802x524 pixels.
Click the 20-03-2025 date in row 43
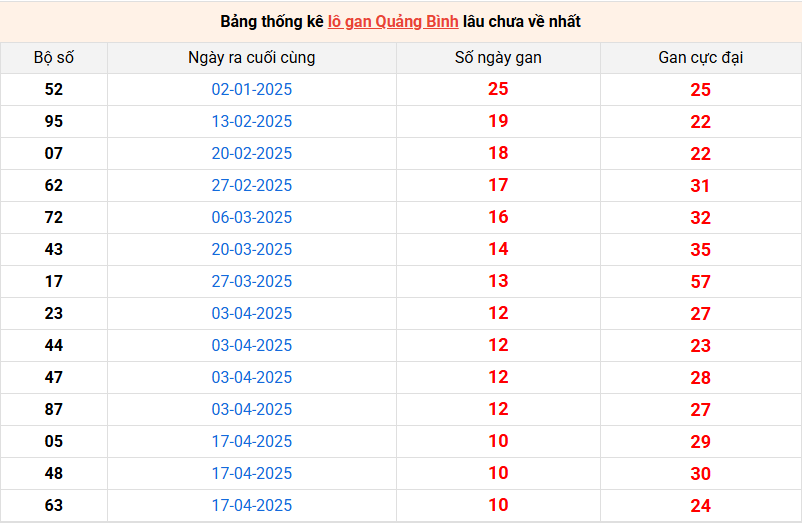[x=252, y=250]
